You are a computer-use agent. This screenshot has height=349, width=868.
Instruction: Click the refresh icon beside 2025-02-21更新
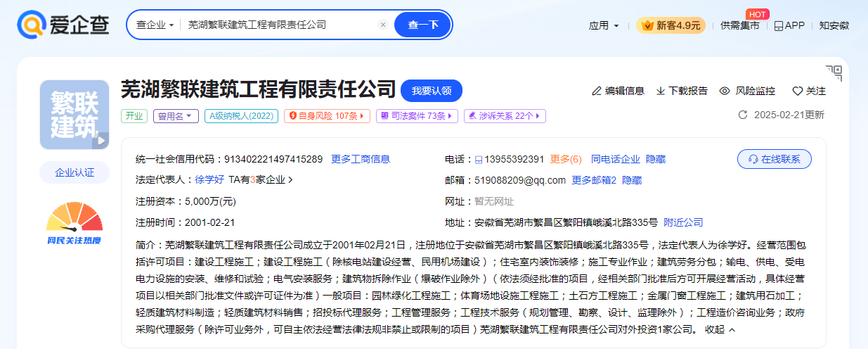[x=742, y=115]
